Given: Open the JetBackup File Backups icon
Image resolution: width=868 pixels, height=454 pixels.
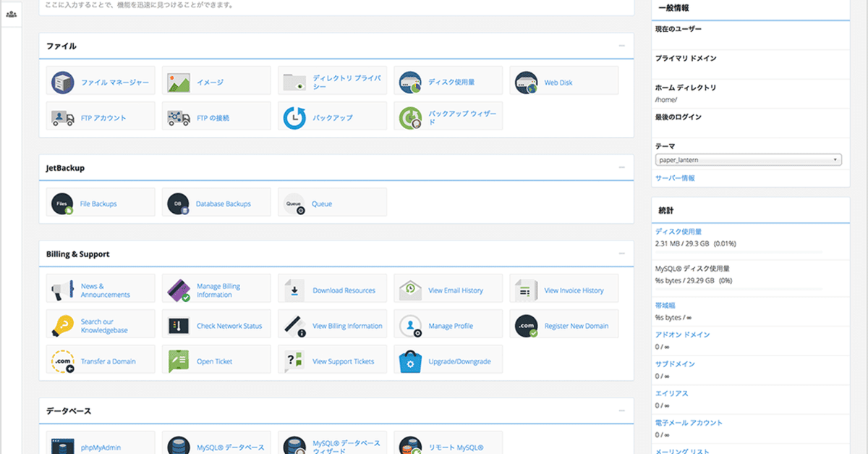Looking at the screenshot, I should [63, 203].
